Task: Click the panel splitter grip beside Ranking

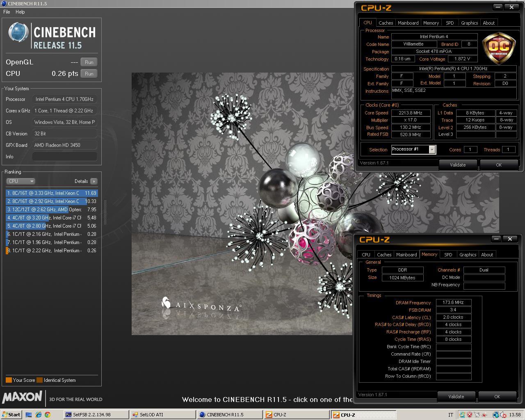Action: [105, 212]
